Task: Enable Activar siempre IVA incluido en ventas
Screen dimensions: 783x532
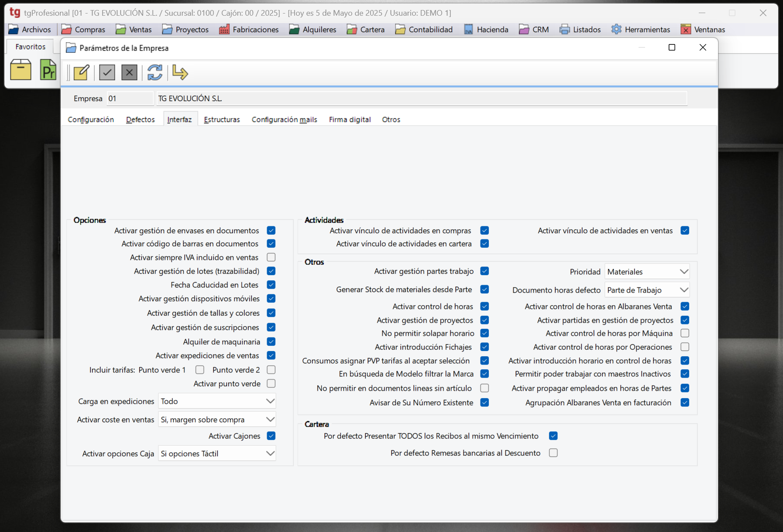Action: 271,257
